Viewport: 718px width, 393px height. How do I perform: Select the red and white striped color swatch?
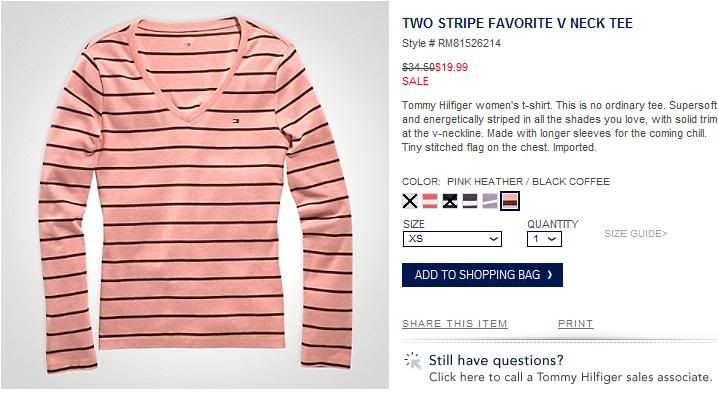point(430,201)
